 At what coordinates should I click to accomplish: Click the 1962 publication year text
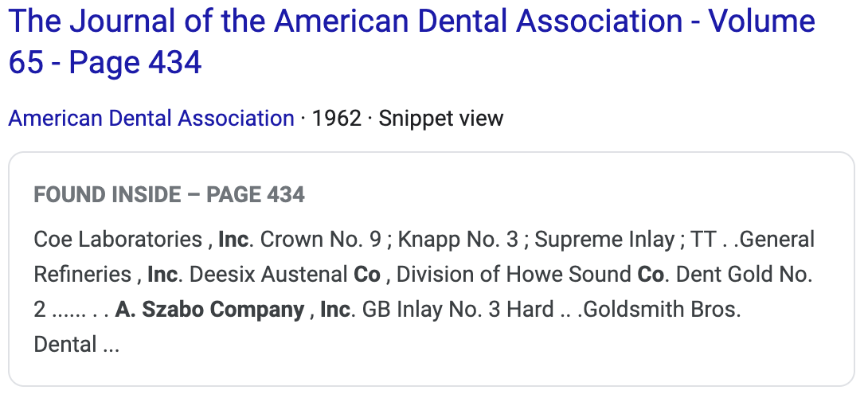click(x=338, y=119)
